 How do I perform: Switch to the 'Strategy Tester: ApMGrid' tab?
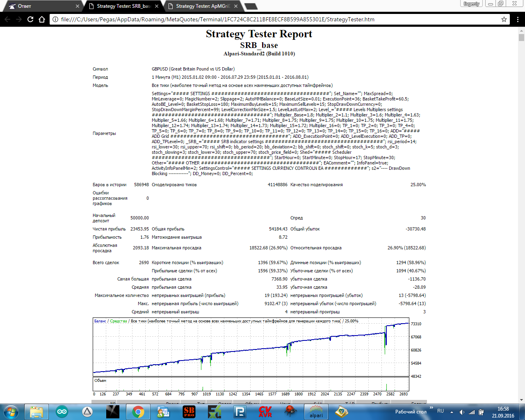click(202, 6)
